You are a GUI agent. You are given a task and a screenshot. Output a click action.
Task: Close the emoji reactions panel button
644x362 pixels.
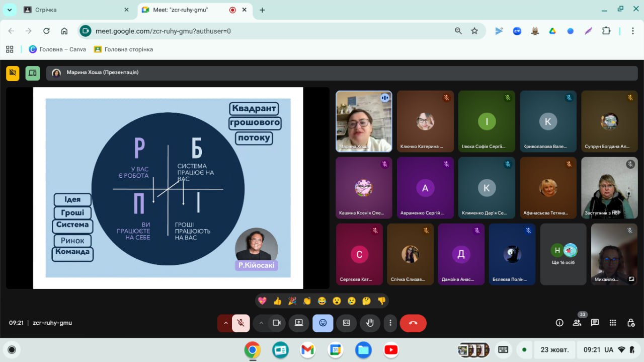pyautogui.click(x=323, y=323)
